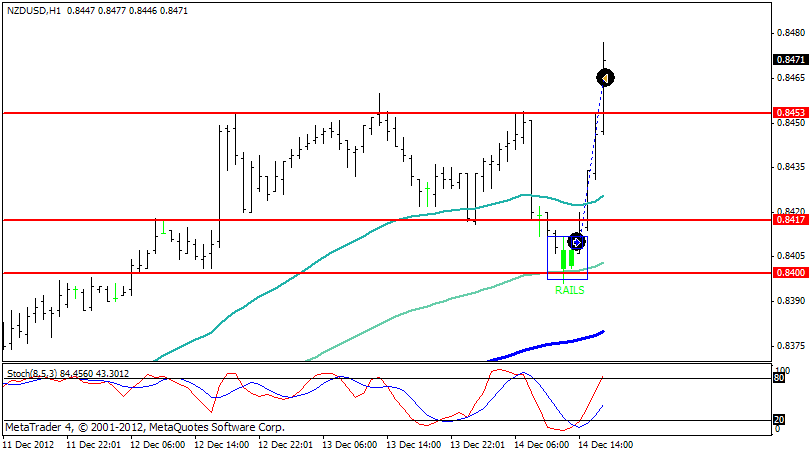This screenshot has height=452, width=809.
Task: Click the trade entry arrow marker near 0.8410
Action: click(576, 241)
